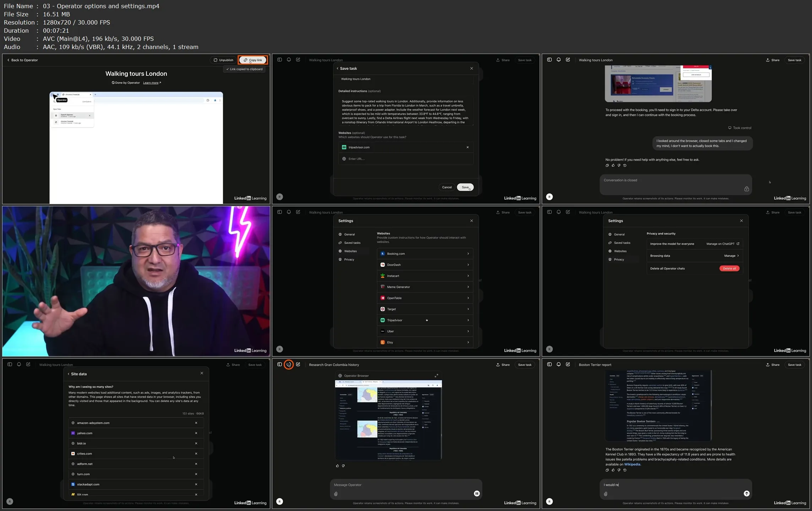Click the Unpublish button on the published page
Viewport: 812px width, 511px height.
click(x=224, y=60)
